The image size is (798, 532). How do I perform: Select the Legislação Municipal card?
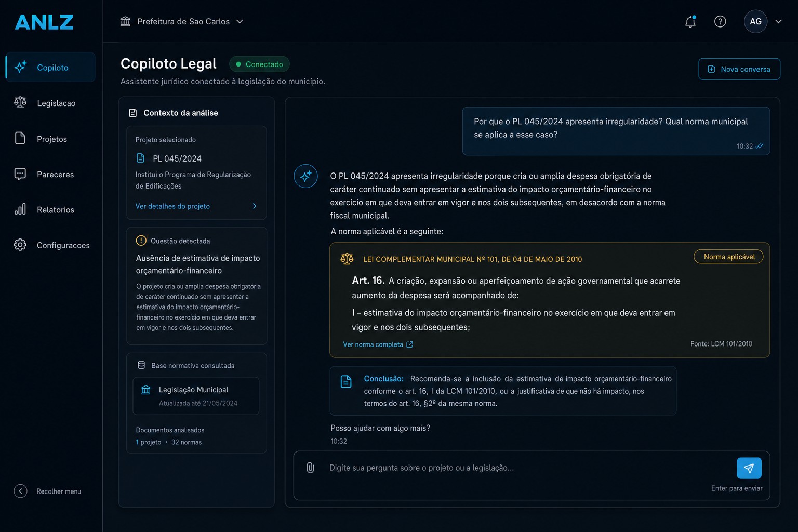[x=196, y=396]
